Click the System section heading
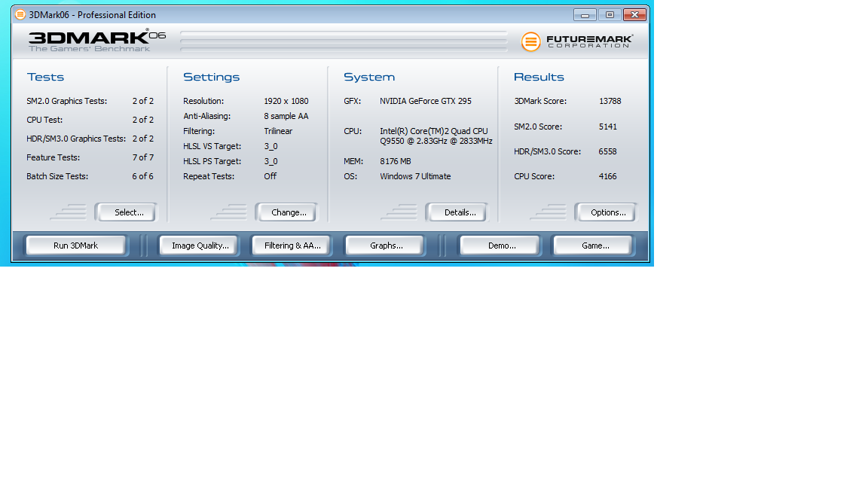Image resolution: width=868 pixels, height=488 pixels. tap(369, 77)
